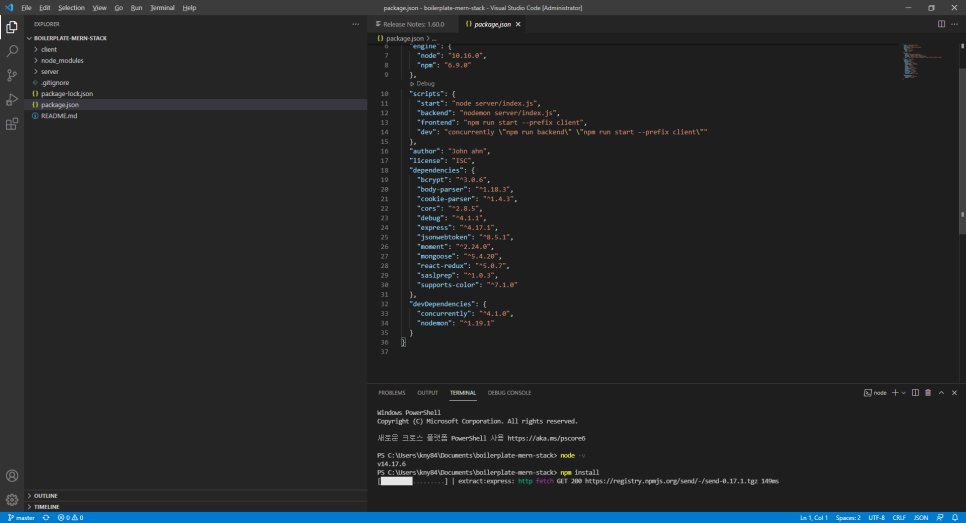Switch to the DEBUG CONSOLE tab
Screen dimensions: 966x523
509,393
